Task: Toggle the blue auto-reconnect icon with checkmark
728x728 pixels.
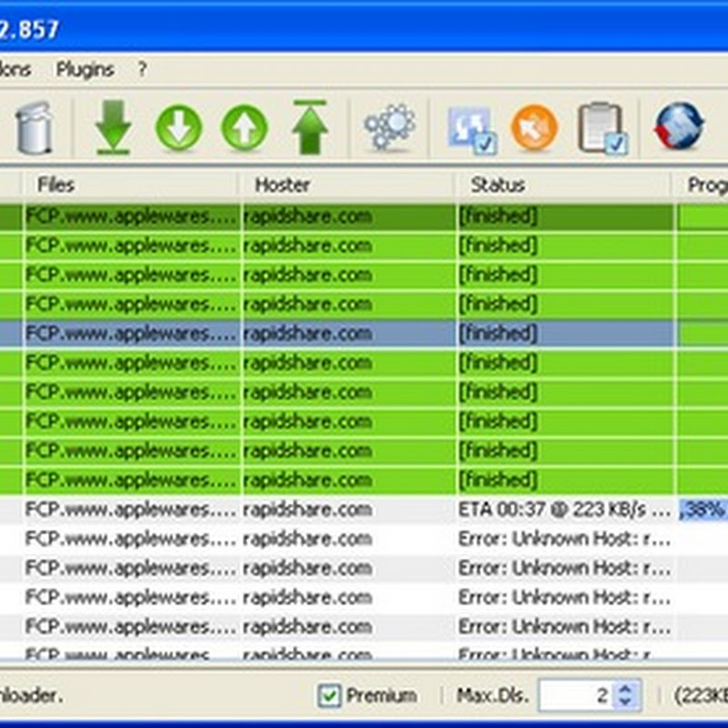Action: point(472,130)
